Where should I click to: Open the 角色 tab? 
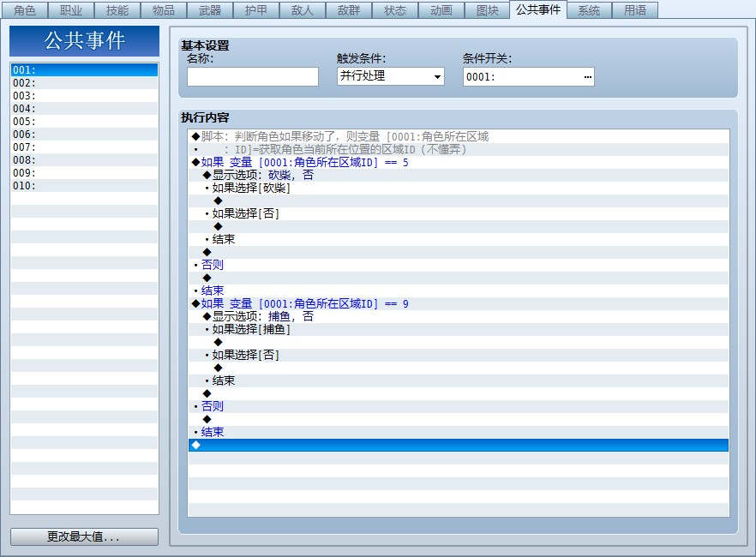coord(25,10)
